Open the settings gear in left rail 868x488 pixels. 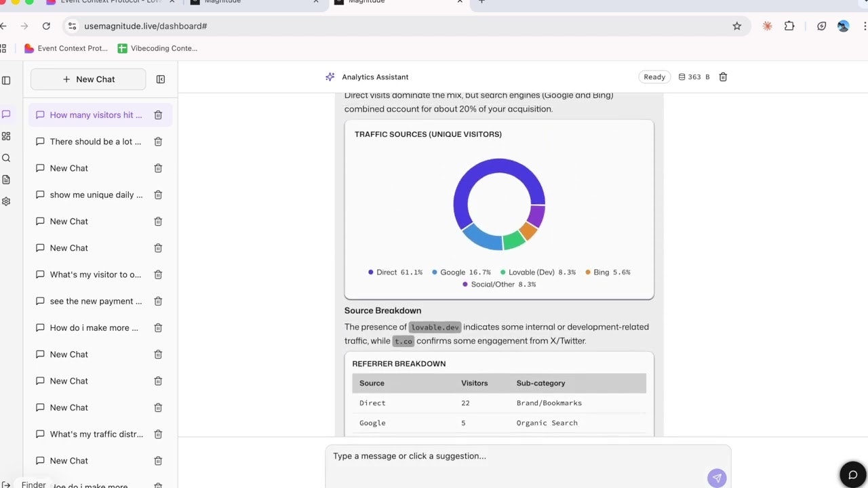point(6,201)
